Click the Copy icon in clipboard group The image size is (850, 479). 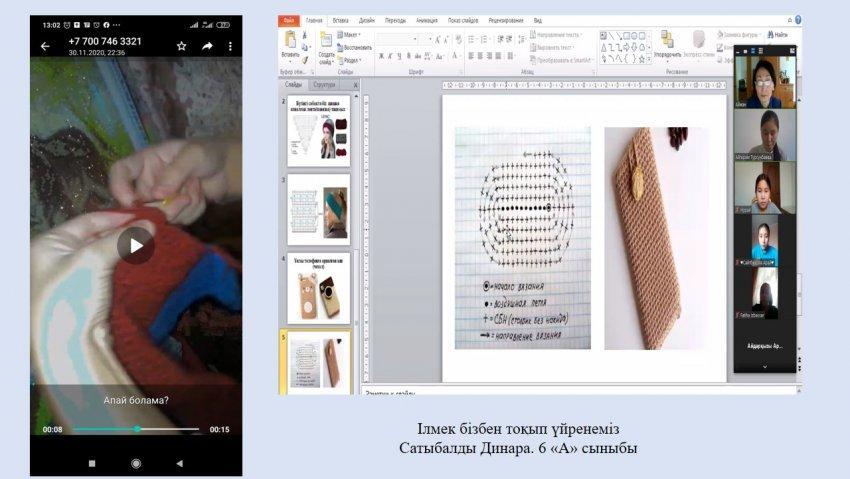point(305,47)
